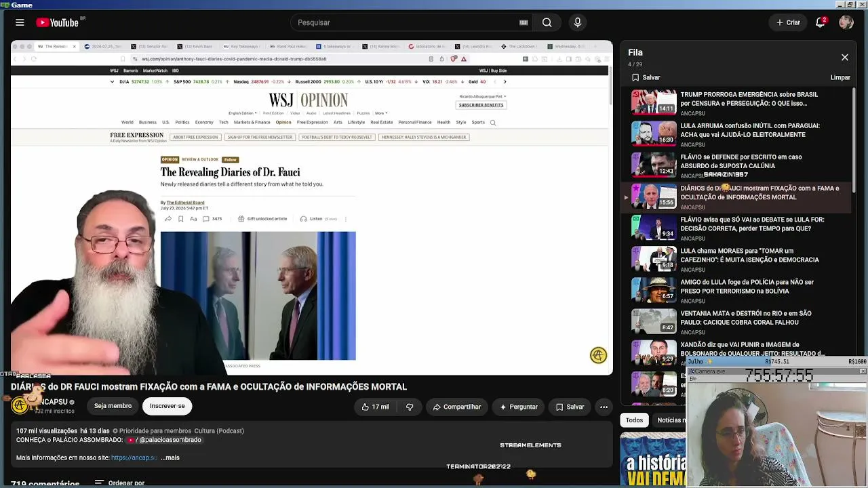This screenshot has height=488, width=868.
Task: Open the on-screen keyboard in search bar
Action: tap(524, 22)
